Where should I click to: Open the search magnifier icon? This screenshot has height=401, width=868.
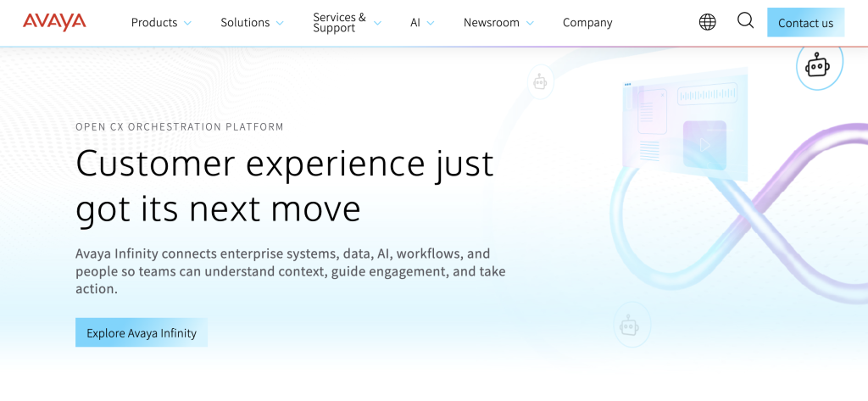(746, 21)
